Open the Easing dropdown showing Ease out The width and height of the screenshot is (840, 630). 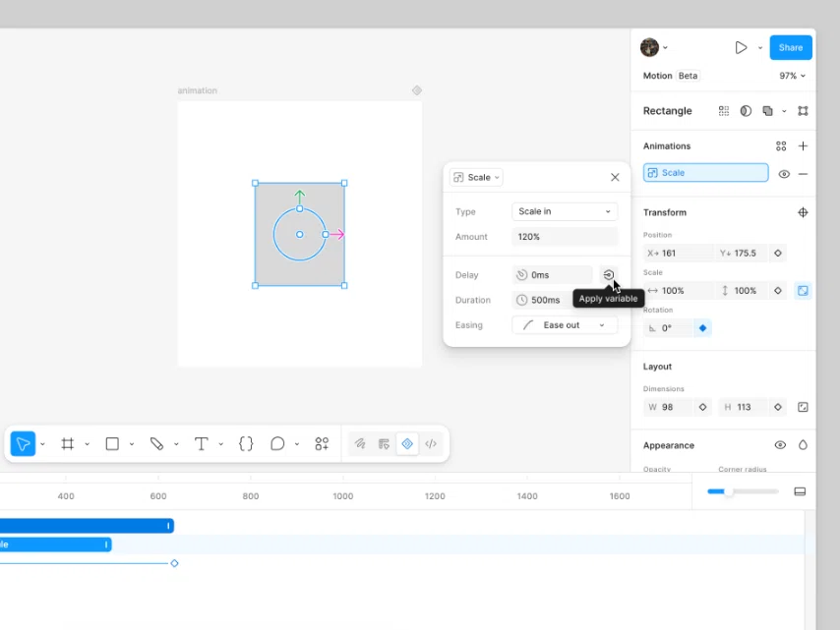[x=565, y=325]
